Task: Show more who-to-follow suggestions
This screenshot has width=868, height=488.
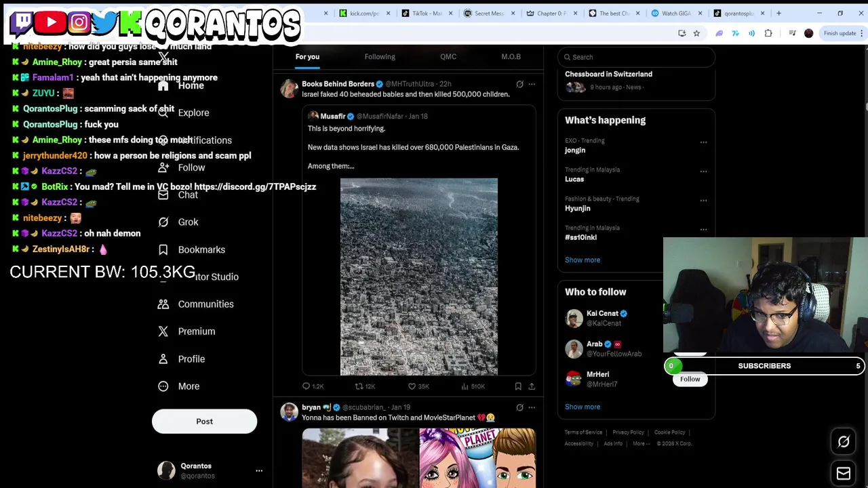Action: 583,407
